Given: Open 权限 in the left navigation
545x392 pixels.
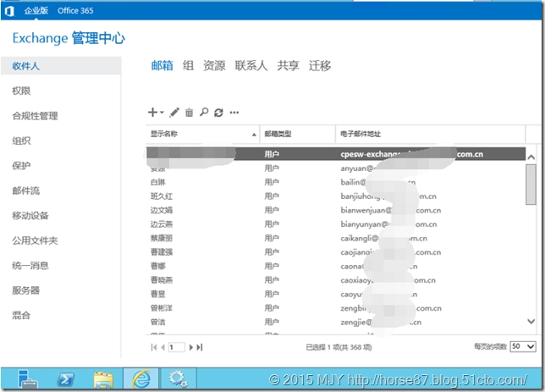Looking at the screenshot, I should 21,91.
